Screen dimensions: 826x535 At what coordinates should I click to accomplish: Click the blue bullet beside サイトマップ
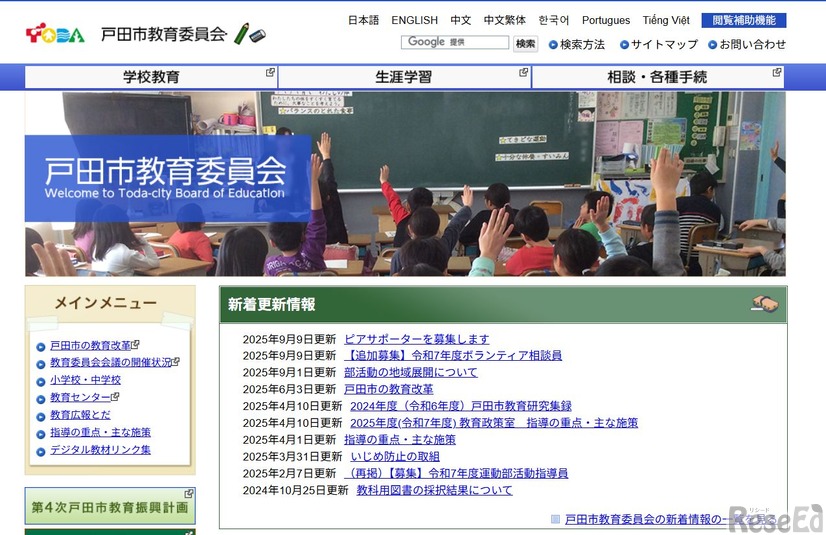pos(624,45)
